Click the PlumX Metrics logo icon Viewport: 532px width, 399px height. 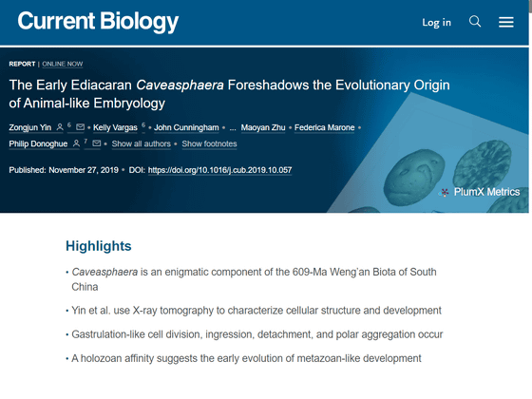click(x=444, y=192)
